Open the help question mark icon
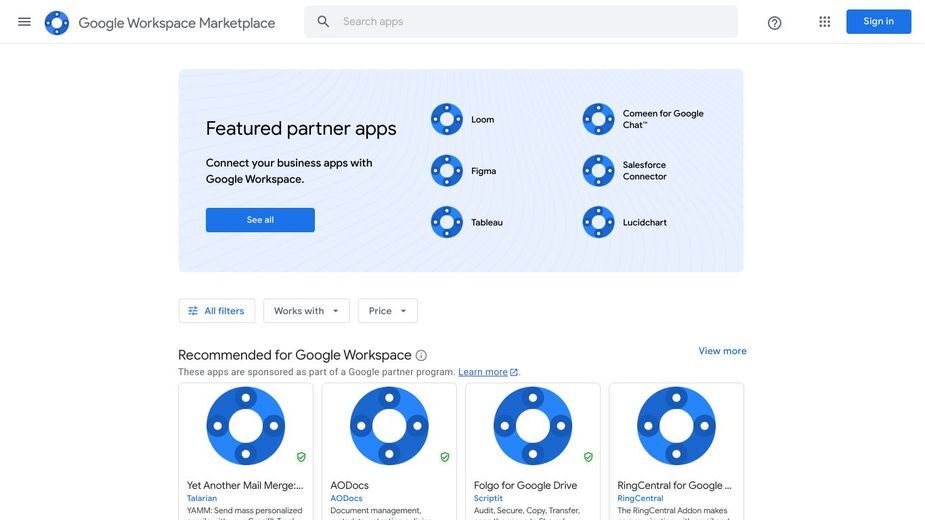 point(775,23)
